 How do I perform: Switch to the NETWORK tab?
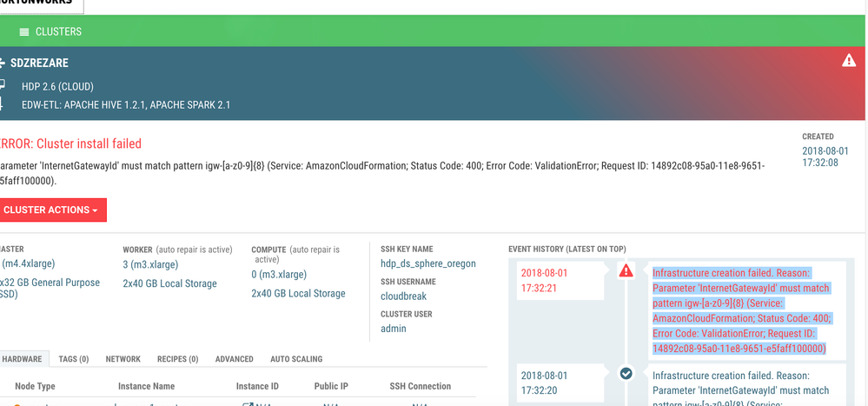(x=123, y=359)
